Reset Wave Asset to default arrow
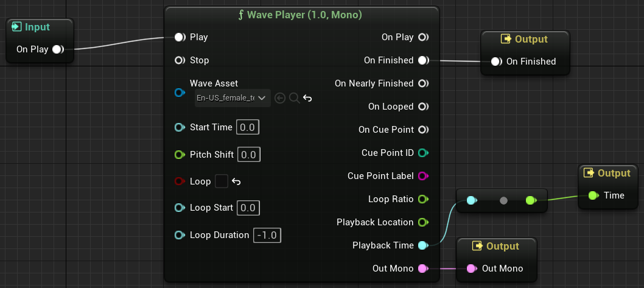The image size is (644, 288). (307, 98)
